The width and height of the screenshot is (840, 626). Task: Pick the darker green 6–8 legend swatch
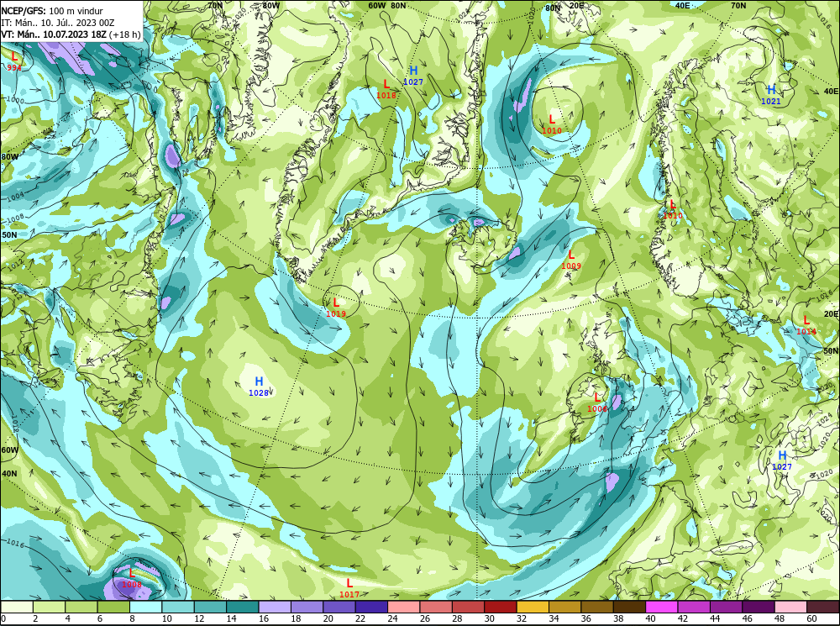[x=113, y=607]
